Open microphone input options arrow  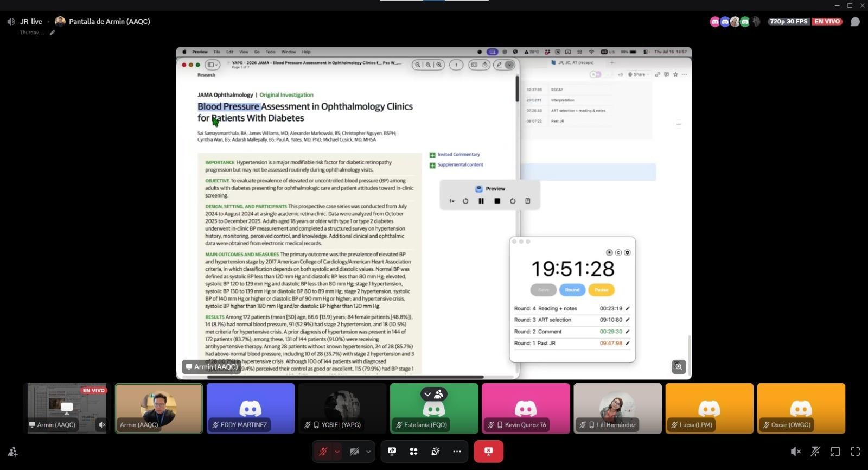click(337, 452)
